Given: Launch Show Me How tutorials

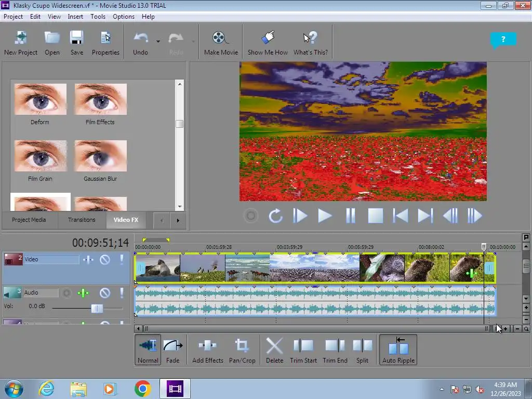Looking at the screenshot, I should [x=268, y=43].
